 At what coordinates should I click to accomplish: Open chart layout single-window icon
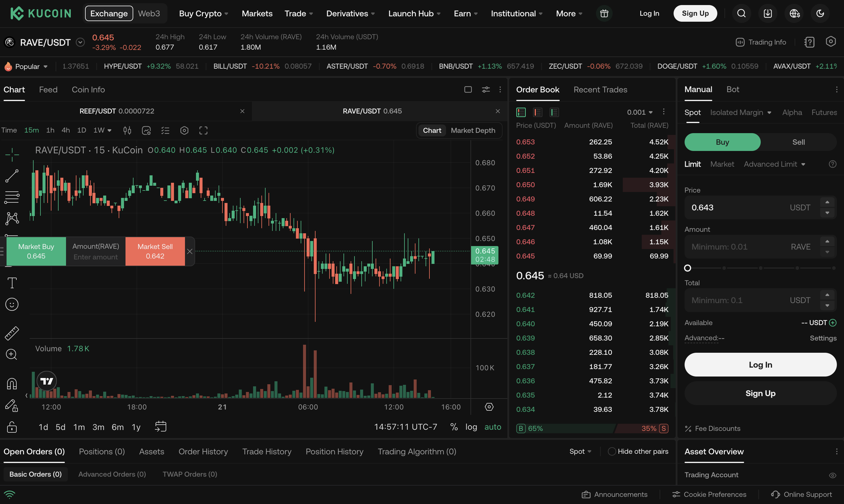pos(468,89)
